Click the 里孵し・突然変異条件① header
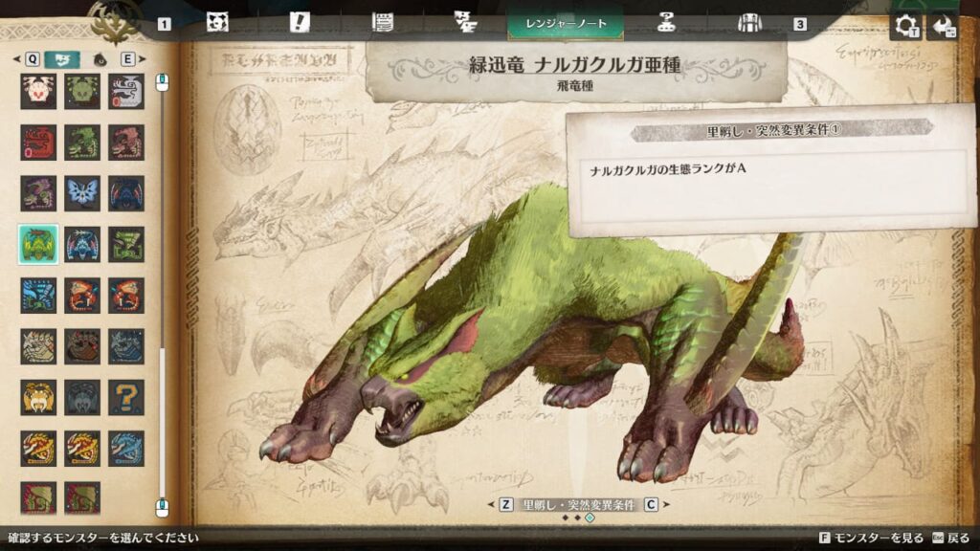 click(x=773, y=130)
